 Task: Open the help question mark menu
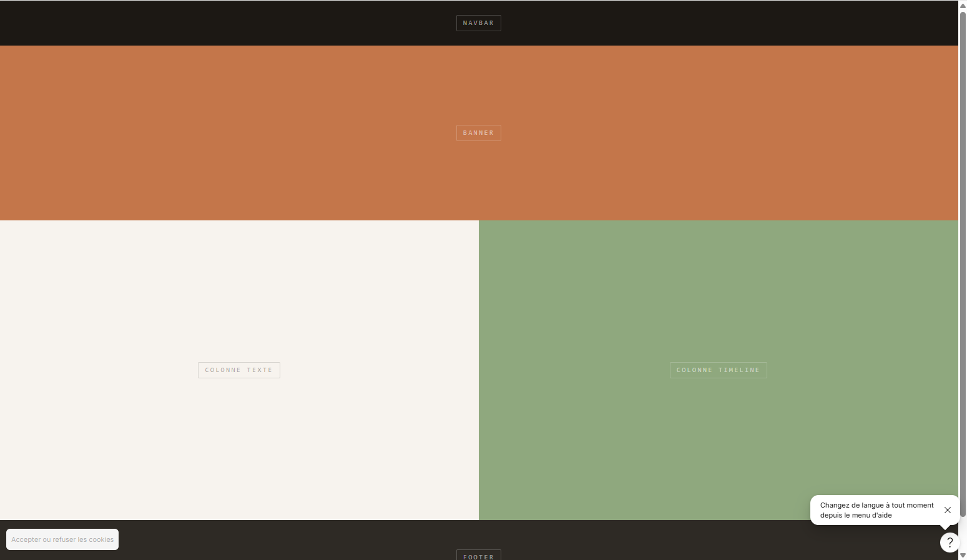950,543
